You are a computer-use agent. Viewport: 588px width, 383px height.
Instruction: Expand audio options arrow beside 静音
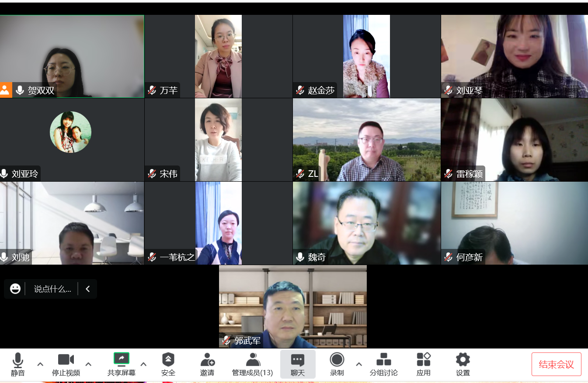coord(40,364)
